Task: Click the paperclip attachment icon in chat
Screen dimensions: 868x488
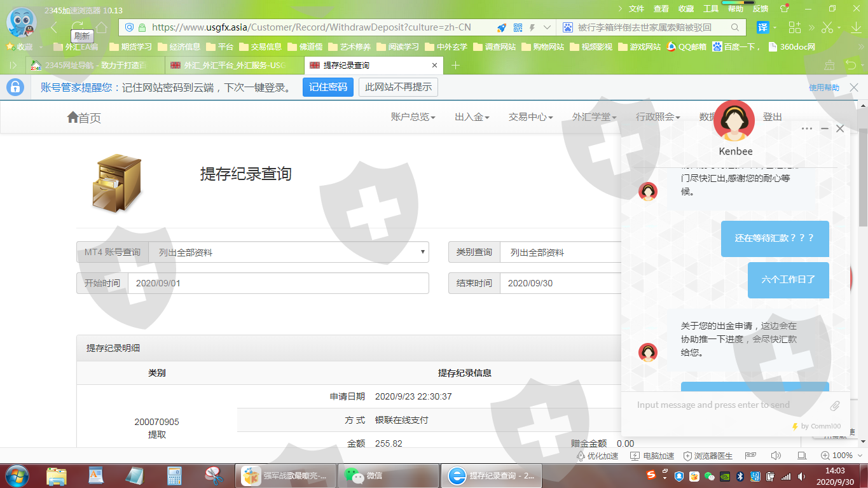Action: point(835,405)
